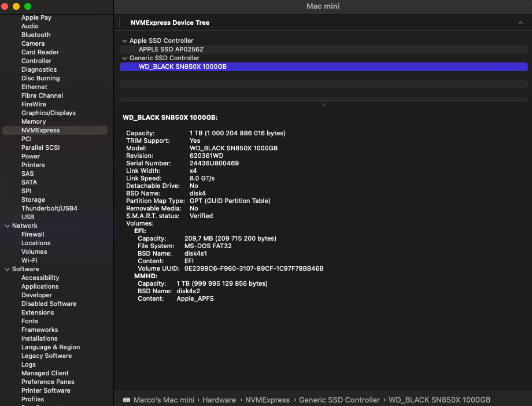The width and height of the screenshot is (532, 406).
Task: Open Firewall under Network
Action: click(x=32, y=235)
